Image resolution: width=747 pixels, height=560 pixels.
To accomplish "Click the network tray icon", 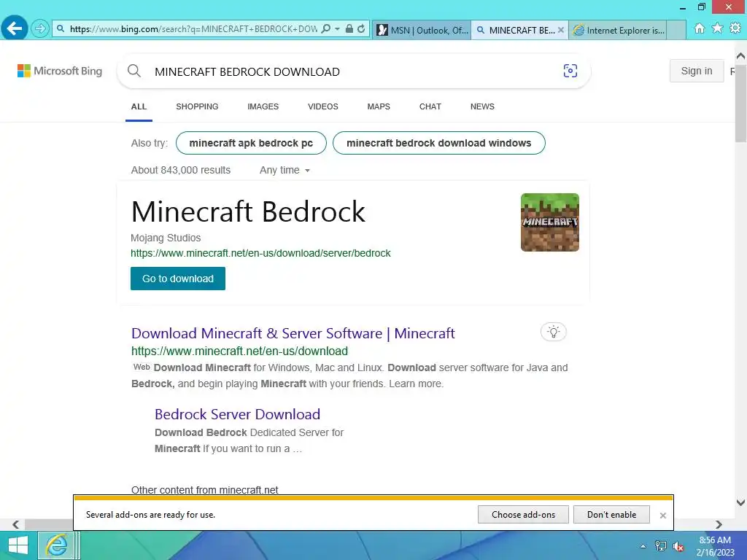I will click(661, 546).
